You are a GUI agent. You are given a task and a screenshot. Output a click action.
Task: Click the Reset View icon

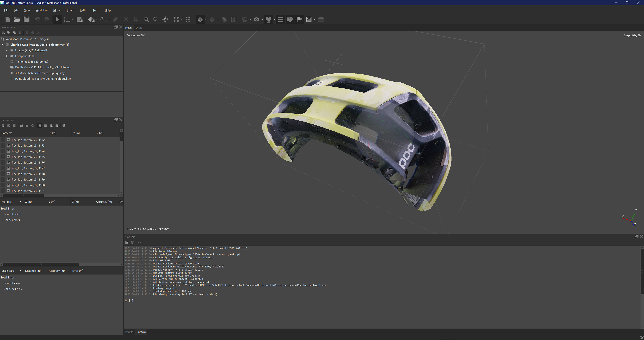click(165, 19)
